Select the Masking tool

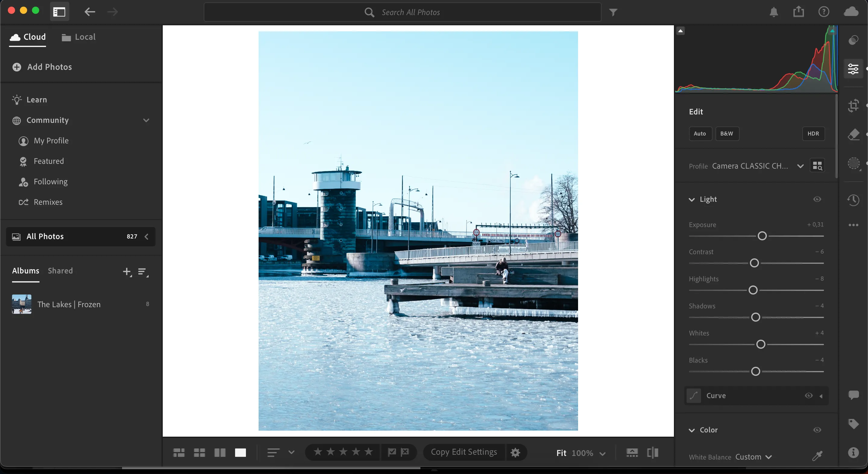(x=854, y=163)
